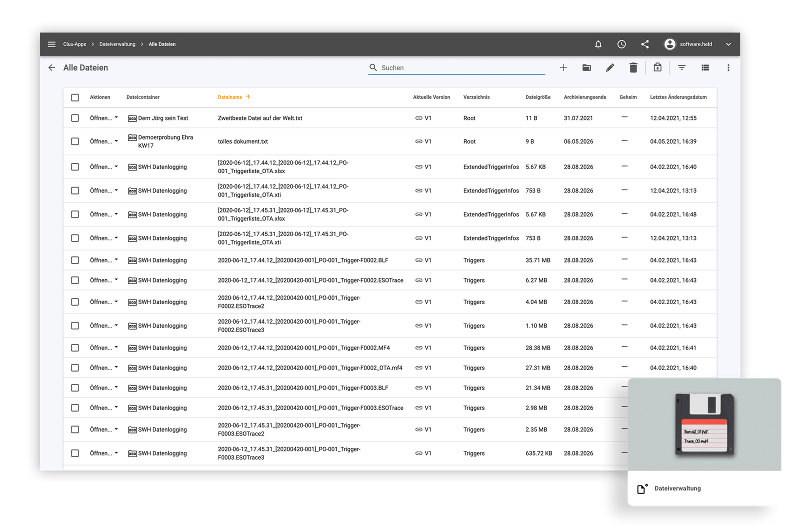Click the 635.72 KB file size cell
Image resolution: width=800 pixels, height=532 pixels.
click(538, 453)
